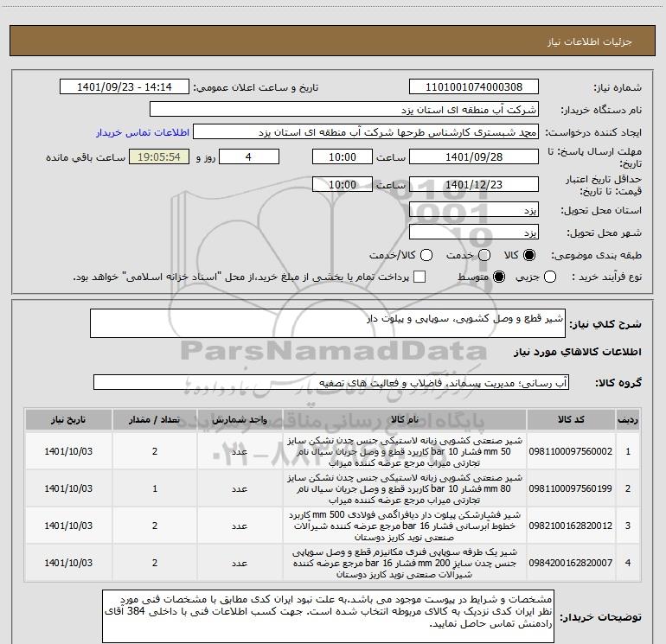Click the اطلاعات کالاهای مورد نیاز heading

click(577, 352)
